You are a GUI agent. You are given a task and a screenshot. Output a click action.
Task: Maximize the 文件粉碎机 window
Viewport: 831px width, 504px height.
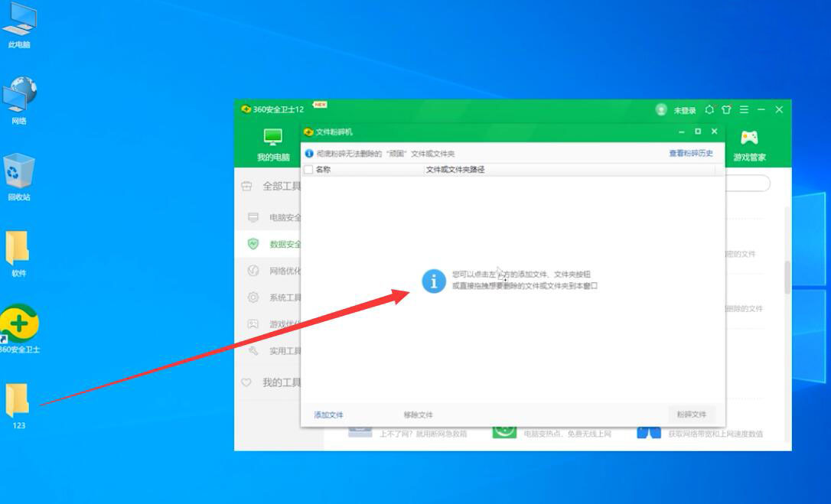click(698, 131)
